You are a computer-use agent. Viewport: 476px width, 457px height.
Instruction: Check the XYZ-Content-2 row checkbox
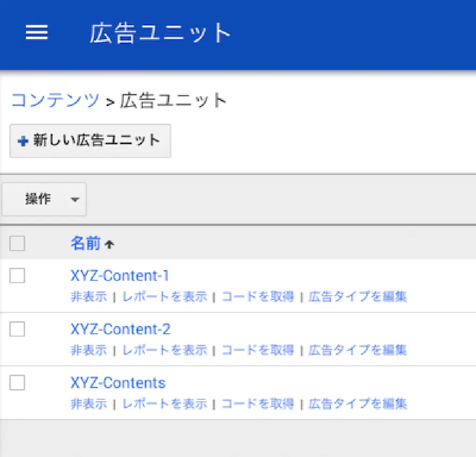pyautogui.click(x=17, y=329)
